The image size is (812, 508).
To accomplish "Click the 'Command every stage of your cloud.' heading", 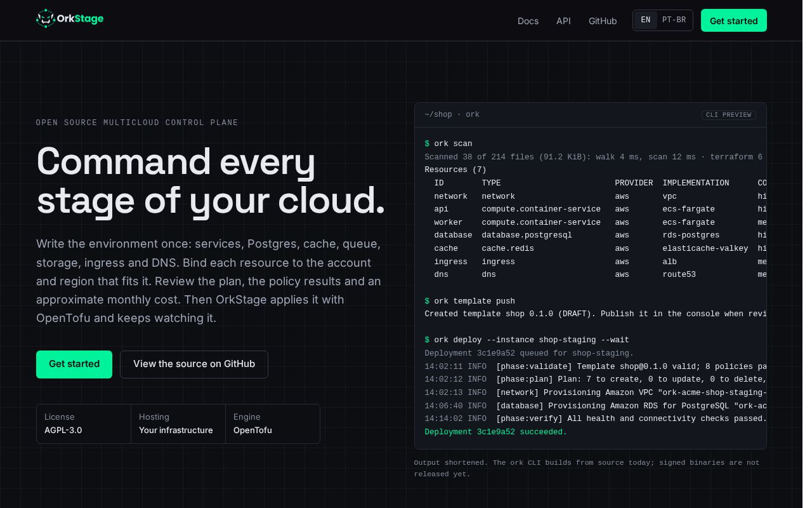I will (211, 181).
